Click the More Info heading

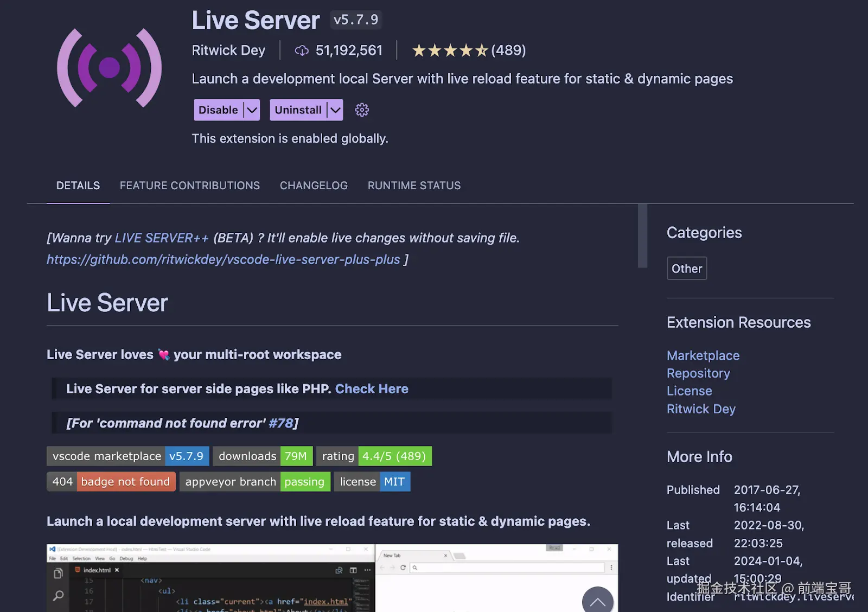699,457
